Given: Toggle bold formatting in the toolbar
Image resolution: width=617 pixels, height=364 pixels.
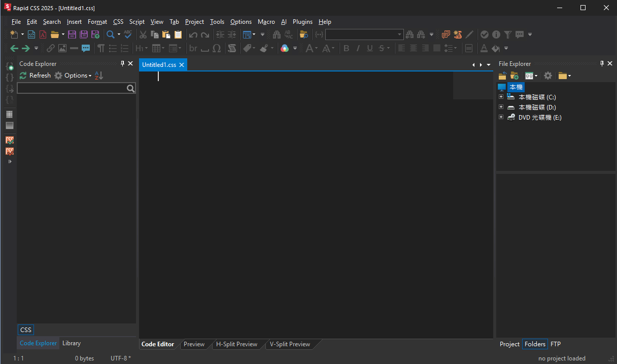Looking at the screenshot, I should [347, 48].
